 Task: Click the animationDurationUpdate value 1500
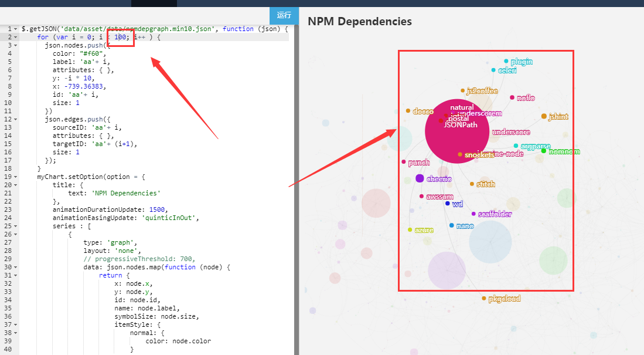(157, 210)
